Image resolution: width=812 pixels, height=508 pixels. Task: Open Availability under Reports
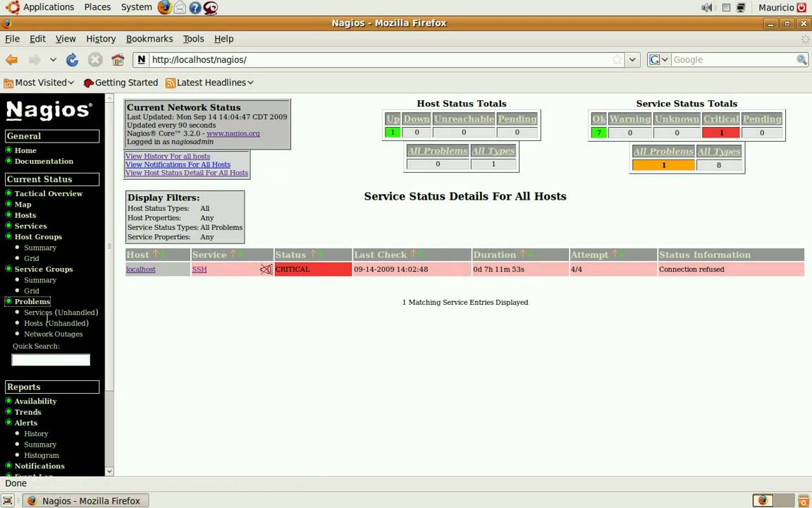click(35, 401)
